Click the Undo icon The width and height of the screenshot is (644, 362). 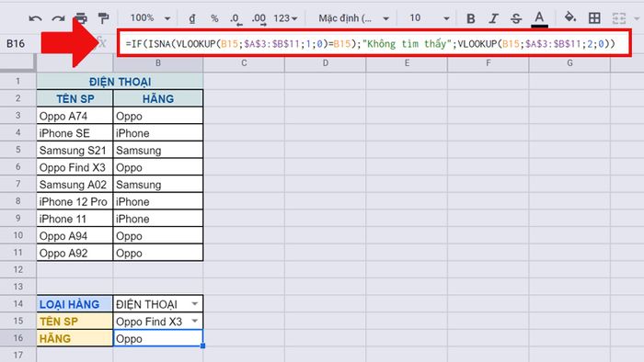tap(35, 18)
